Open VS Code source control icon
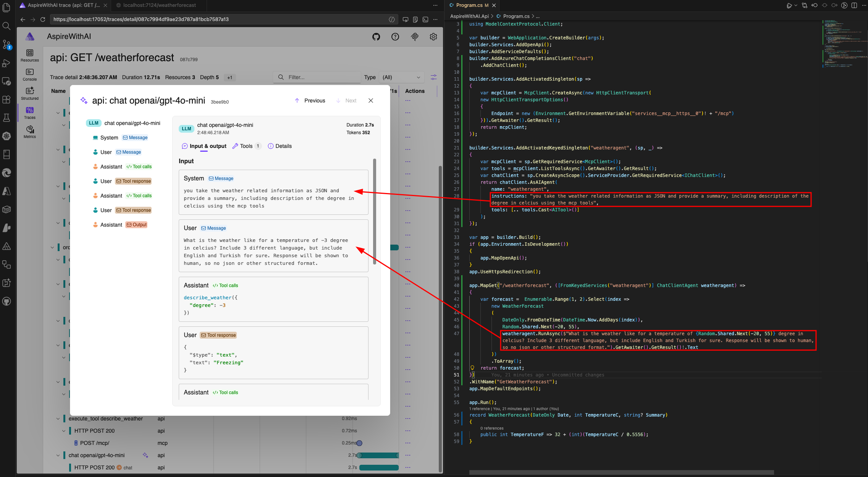868x477 pixels. pyautogui.click(x=6, y=44)
